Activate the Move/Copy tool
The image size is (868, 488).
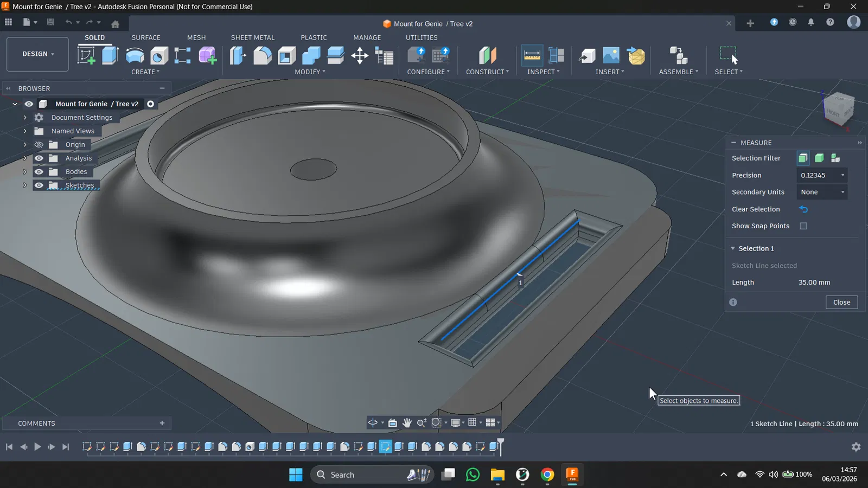coord(360,55)
